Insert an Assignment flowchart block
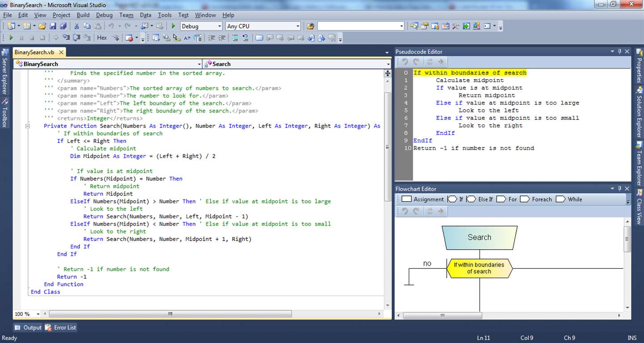The height and width of the screenshot is (343, 644). (x=423, y=199)
